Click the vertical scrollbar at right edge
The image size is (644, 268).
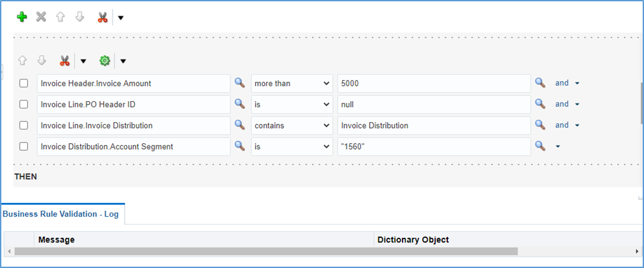pos(642,102)
